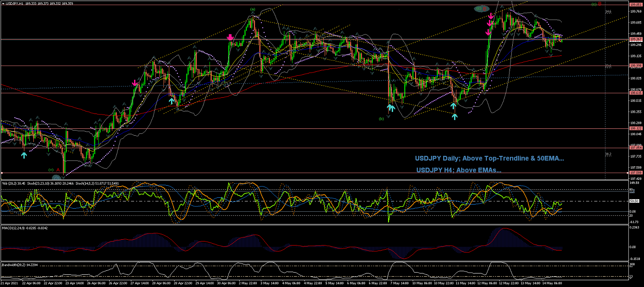Screen dimensions: 644x287
Task: Click the 107.854 horizontal line price tag
Action: pos(636,147)
